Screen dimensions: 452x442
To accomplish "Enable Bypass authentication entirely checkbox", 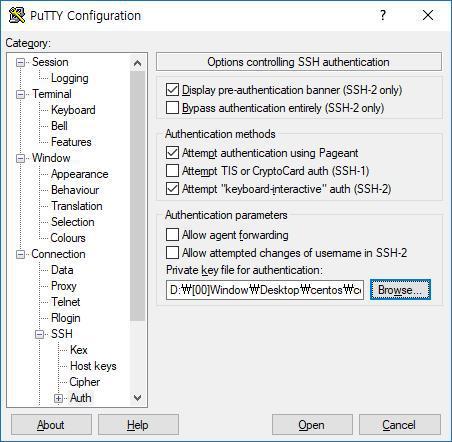I will click(x=172, y=108).
